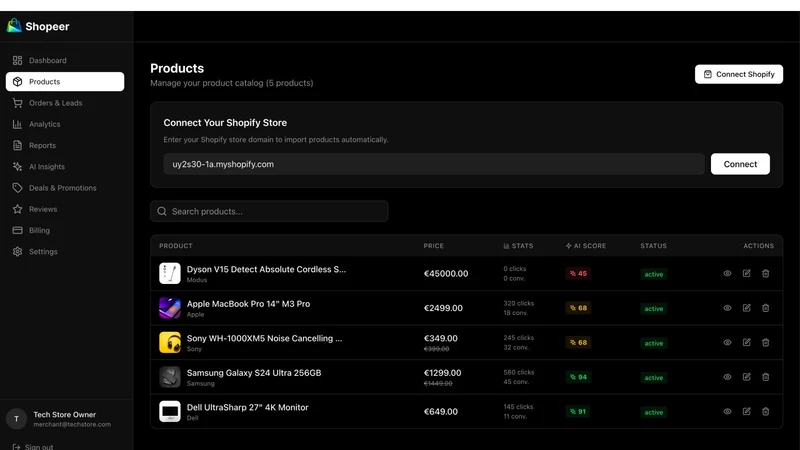Click the user avatar T icon
This screenshot has height=450, width=800.
16,419
